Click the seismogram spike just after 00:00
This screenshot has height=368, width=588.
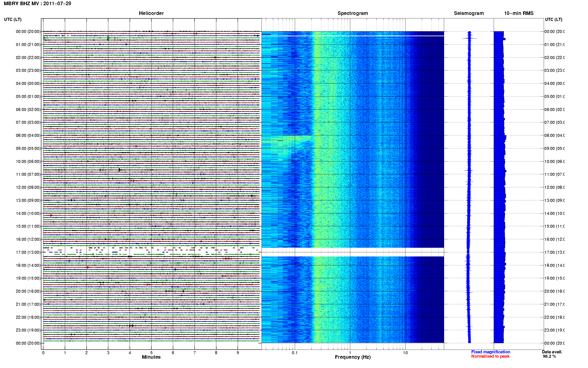[469, 38]
